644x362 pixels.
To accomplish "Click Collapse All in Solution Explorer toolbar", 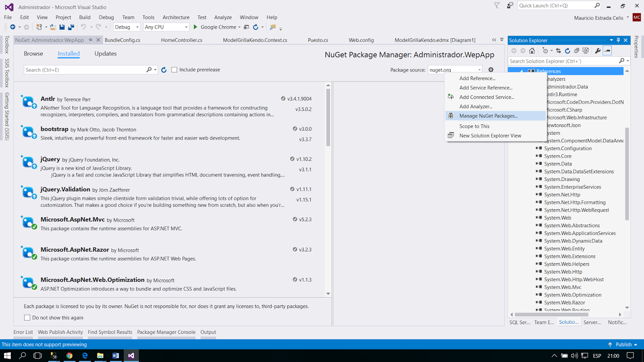I will [577, 51].
